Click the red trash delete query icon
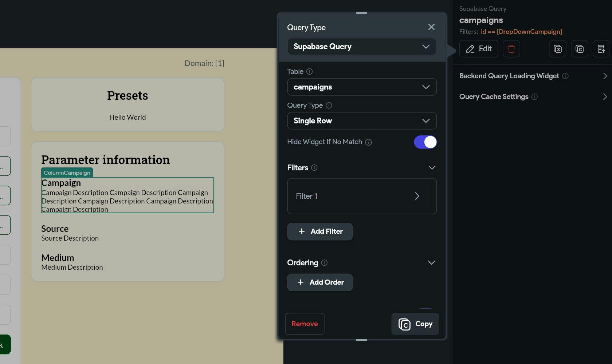Image resolution: width=612 pixels, height=364 pixels. [x=511, y=49]
